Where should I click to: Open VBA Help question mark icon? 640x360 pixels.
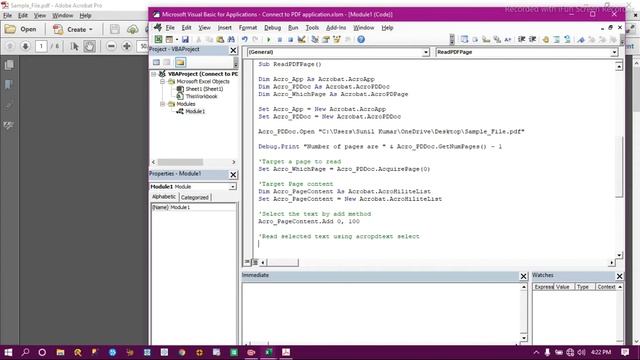pos(361,40)
